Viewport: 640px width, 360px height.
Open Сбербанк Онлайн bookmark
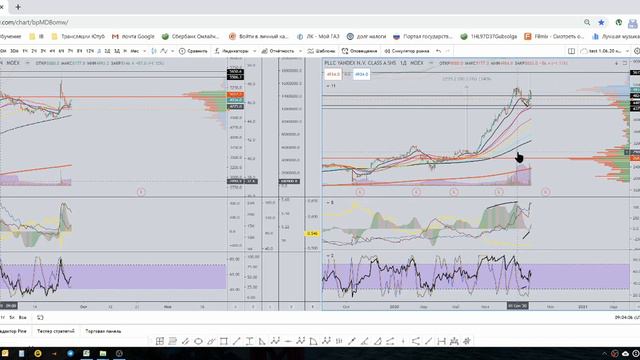click(191, 36)
